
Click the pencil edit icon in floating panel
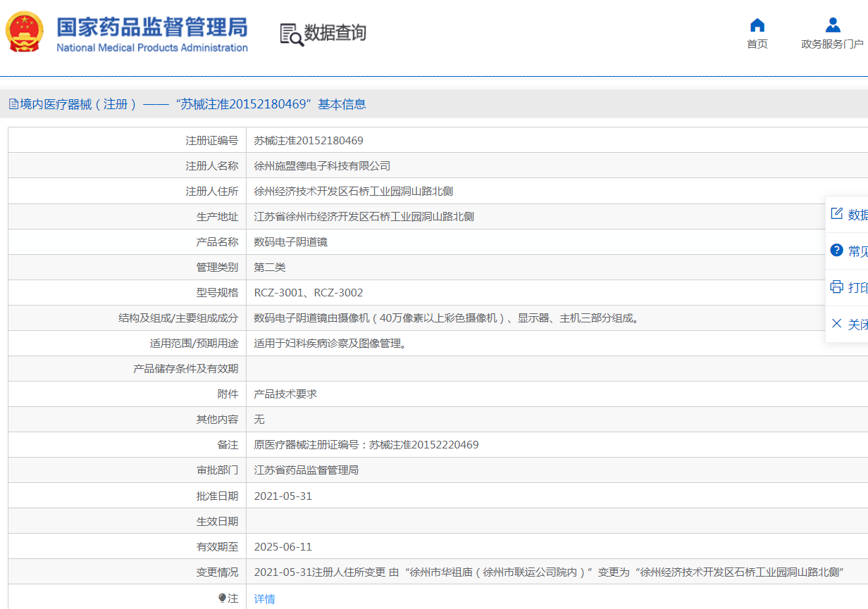(x=836, y=213)
